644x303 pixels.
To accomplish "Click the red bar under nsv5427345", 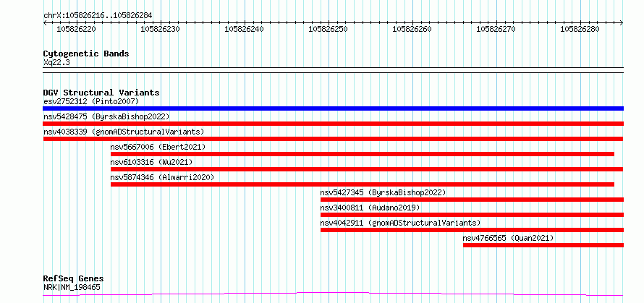I will [472, 200].
